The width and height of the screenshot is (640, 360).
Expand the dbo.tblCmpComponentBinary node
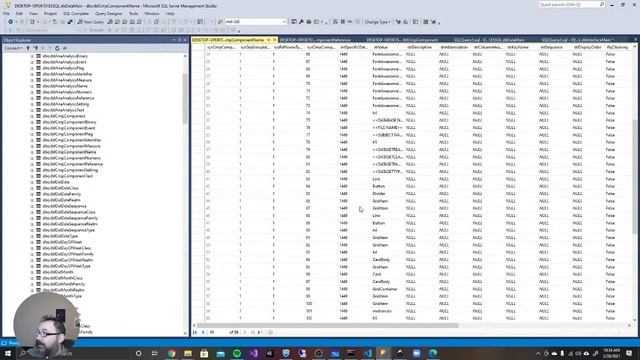click(x=32, y=122)
